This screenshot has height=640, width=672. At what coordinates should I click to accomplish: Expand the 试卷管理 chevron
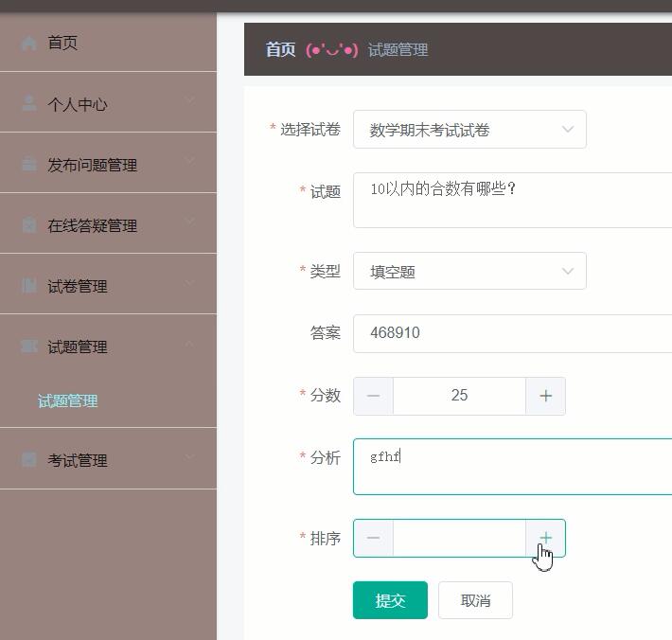[x=190, y=282]
